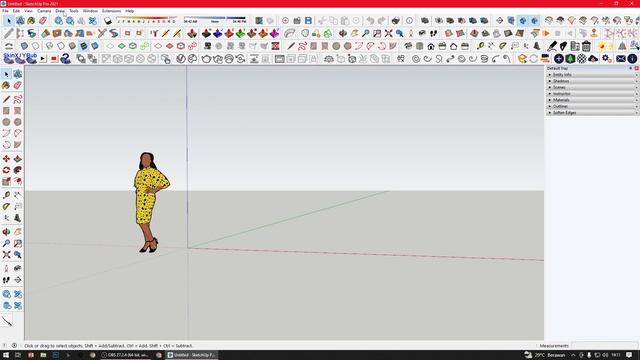Click the trash can icon in top toolbar
Screen dimensions: 640x360
(x=586, y=46)
